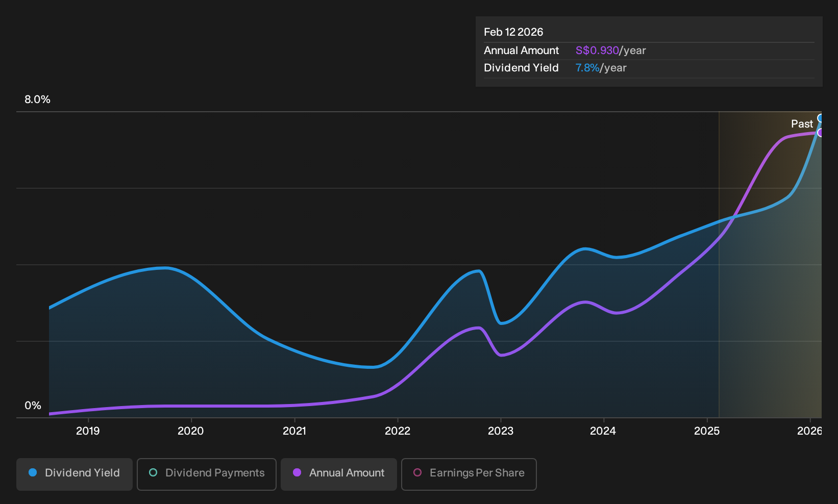Screen dimensions: 838x504
Task: Click the blue Dividend Yield endpoint marker
Action: [x=821, y=118]
